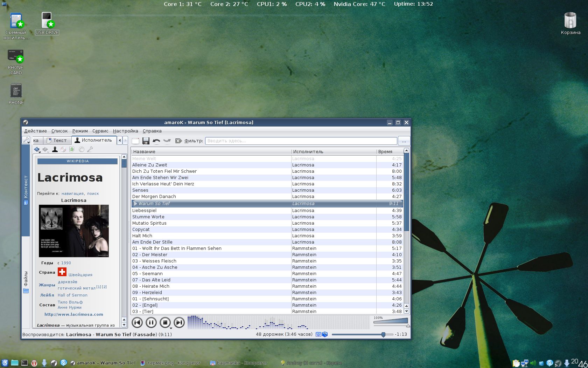This screenshot has height=368, width=588.
Task: Click inside the filter search field
Action: (301, 141)
